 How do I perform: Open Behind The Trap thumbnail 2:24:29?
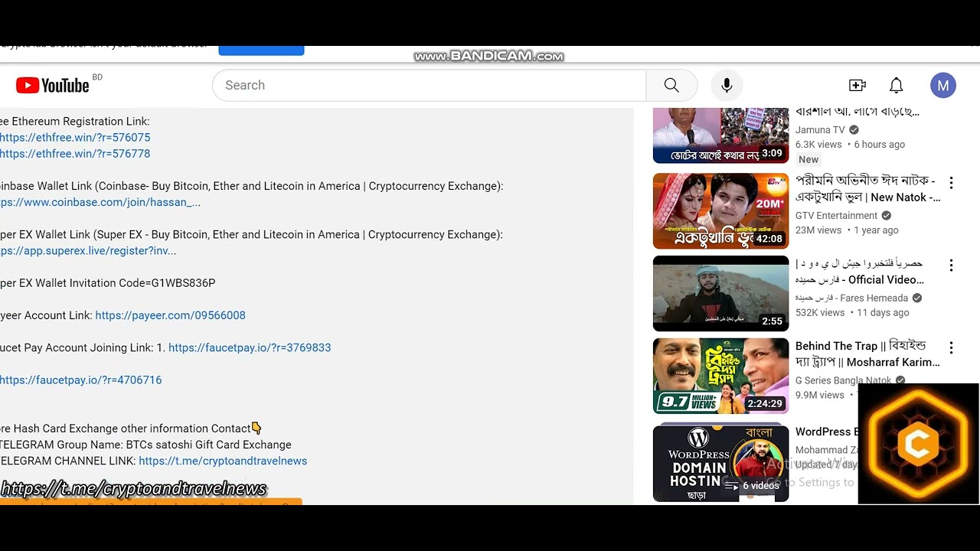coord(720,377)
